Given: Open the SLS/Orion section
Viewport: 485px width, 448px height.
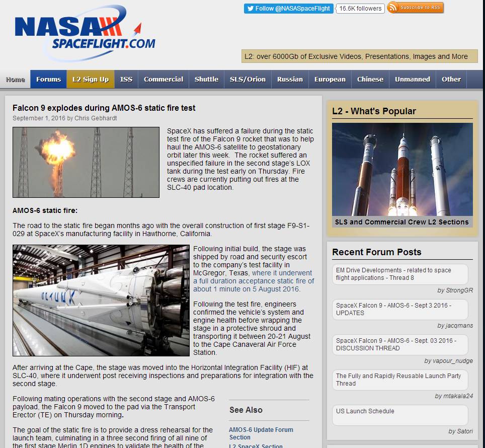Looking at the screenshot, I should click(x=248, y=79).
